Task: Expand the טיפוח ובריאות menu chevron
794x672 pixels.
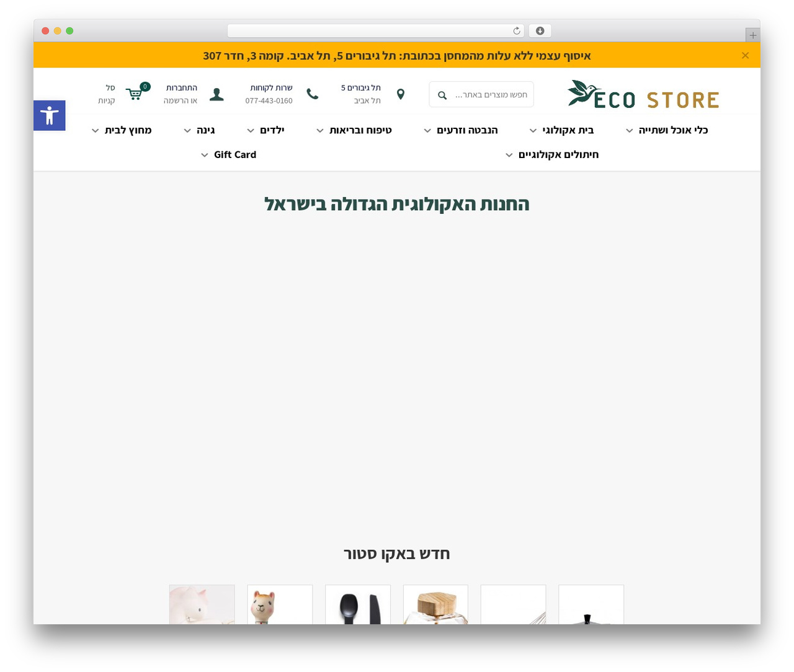Action: (320, 131)
